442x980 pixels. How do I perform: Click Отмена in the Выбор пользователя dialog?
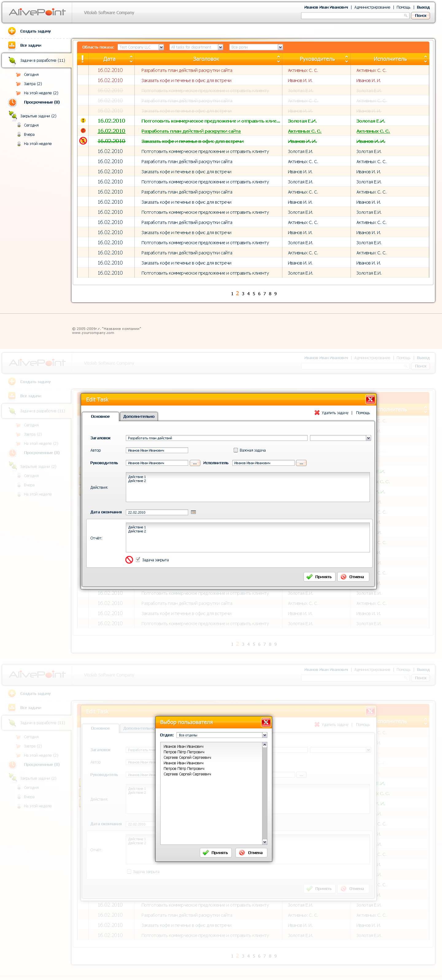pos(251,853)
